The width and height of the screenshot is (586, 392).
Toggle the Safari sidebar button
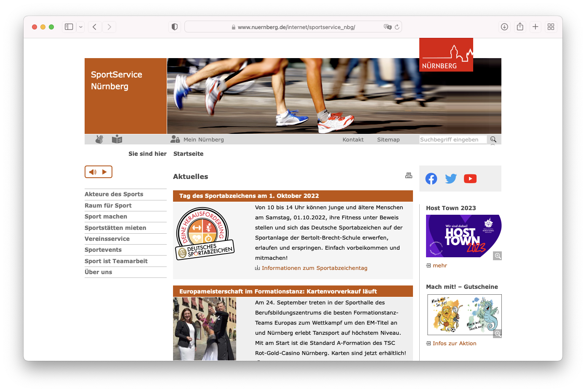(69, 27)
